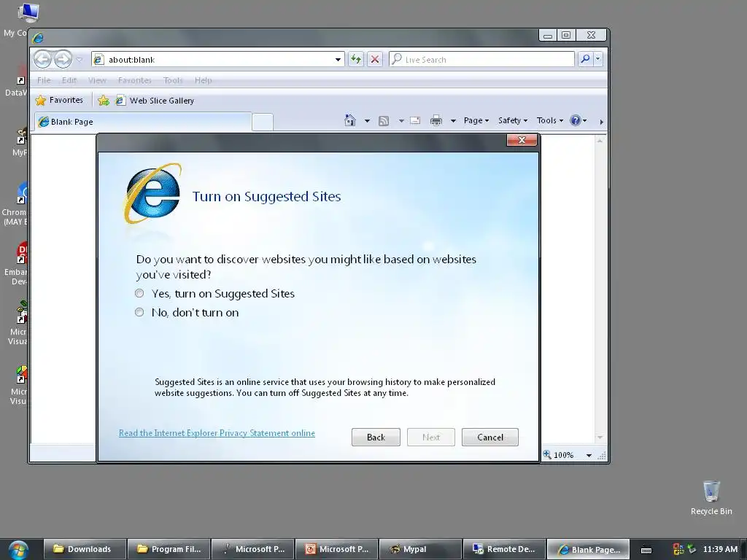Click the vertical scrollbar up arrow
Viewport: 747px width, 560px height.
pos(600,141)
